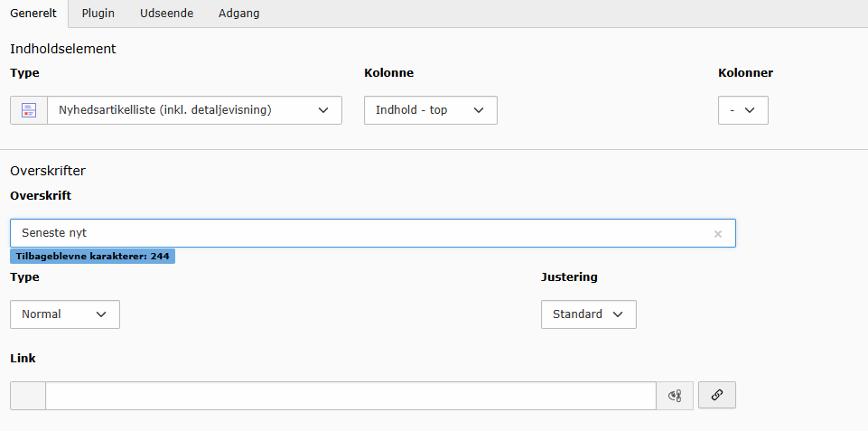Click the Kolonner field label
The height and width of the screenshot is (431, 868).
click(746, 72)
